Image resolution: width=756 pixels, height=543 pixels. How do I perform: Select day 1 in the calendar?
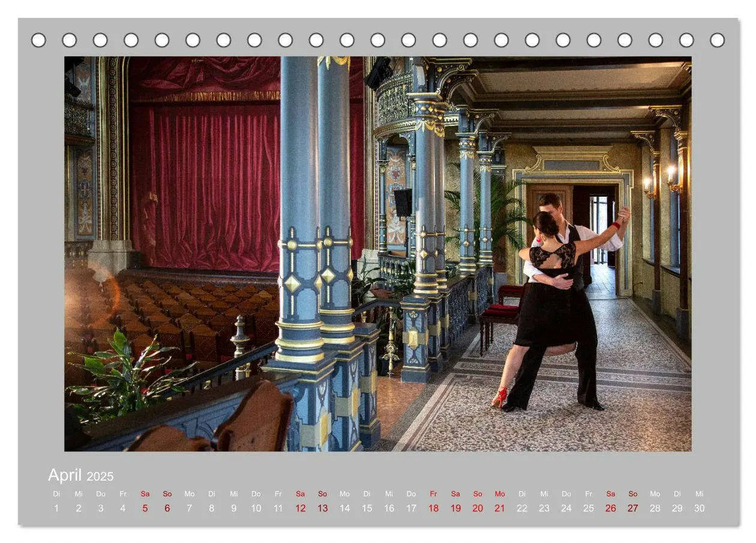coord(56,508)
